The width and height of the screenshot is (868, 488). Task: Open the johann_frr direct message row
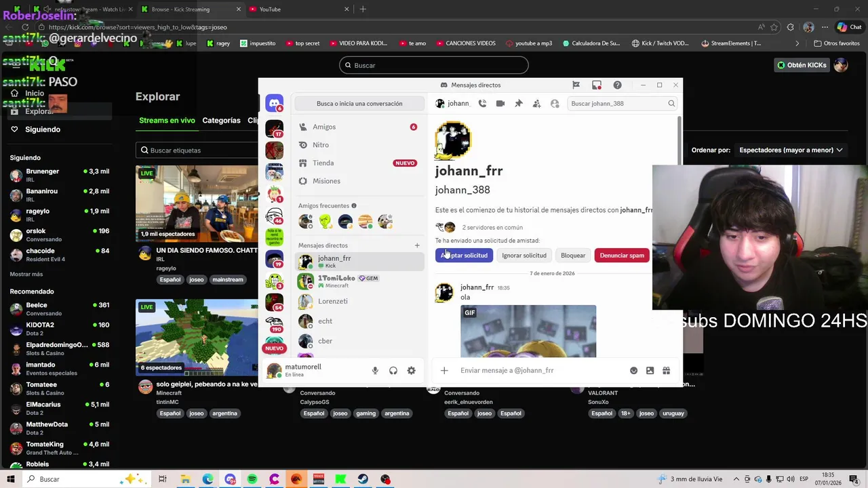[x=359, y=262]
